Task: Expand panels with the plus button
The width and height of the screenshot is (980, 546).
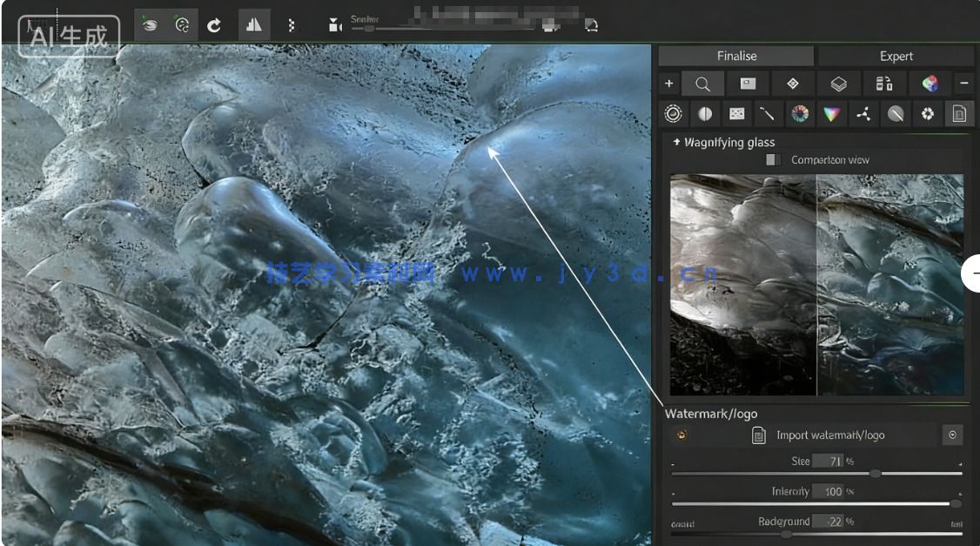Action: click(x=668, y=84)
